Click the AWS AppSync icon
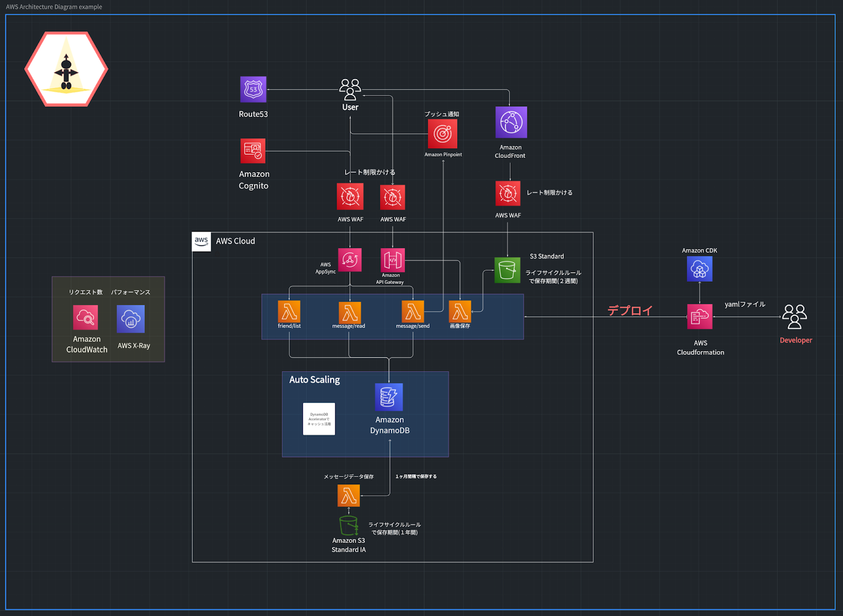The image size is (843, 616). click(x=350, y=260)
